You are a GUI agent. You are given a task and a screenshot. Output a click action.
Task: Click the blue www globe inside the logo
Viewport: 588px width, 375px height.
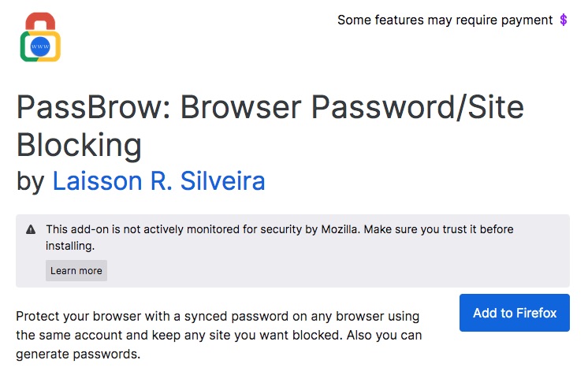coord(40,46)
